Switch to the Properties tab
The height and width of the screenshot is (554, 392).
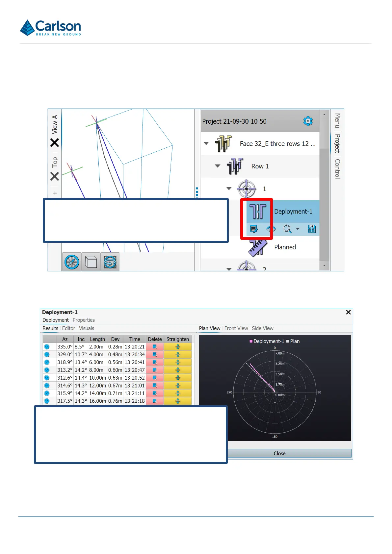(x=84, y=320)
